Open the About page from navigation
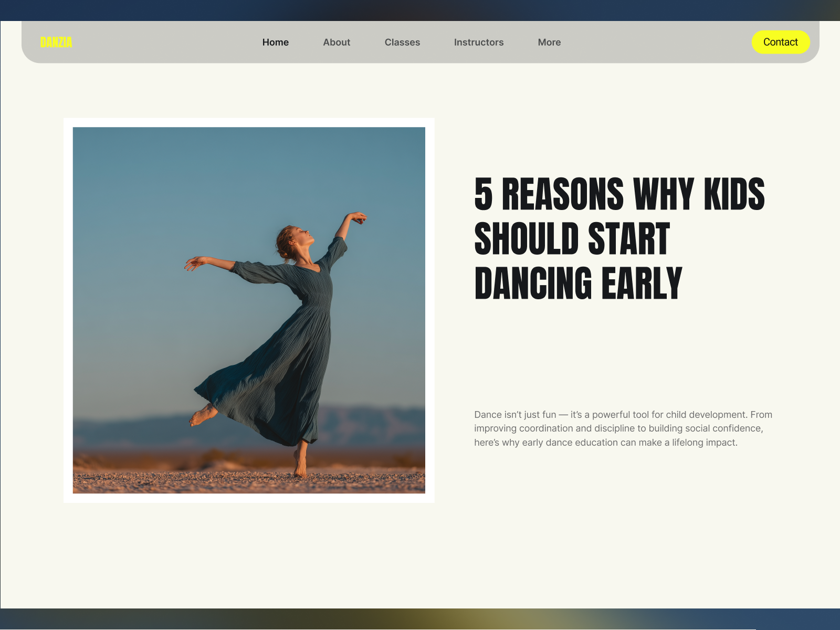 [x=336, y=43]
